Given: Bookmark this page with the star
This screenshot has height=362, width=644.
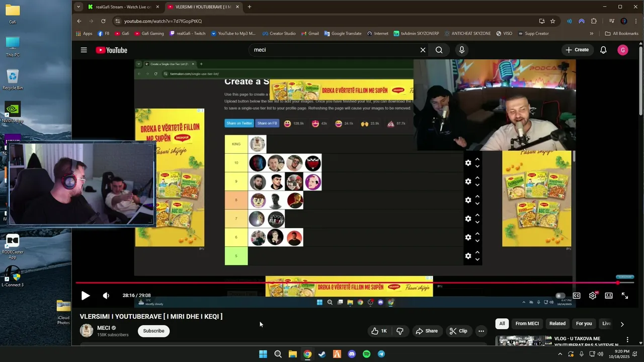Looking at the screenshot, I should click(x=552, y=21).
